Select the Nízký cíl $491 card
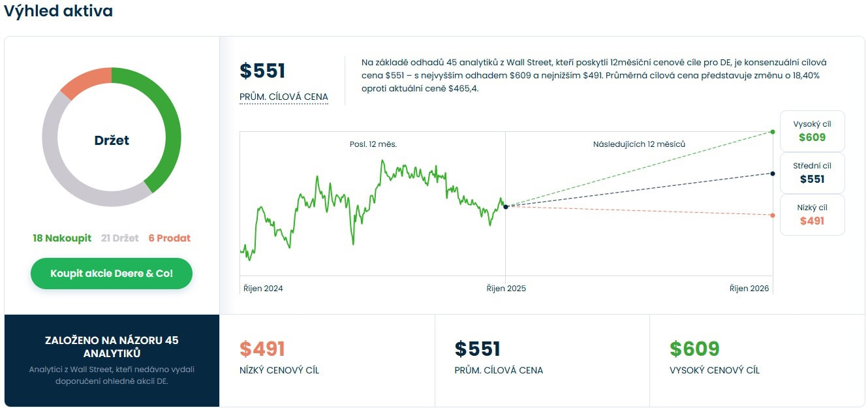 (x=812, y=215)
